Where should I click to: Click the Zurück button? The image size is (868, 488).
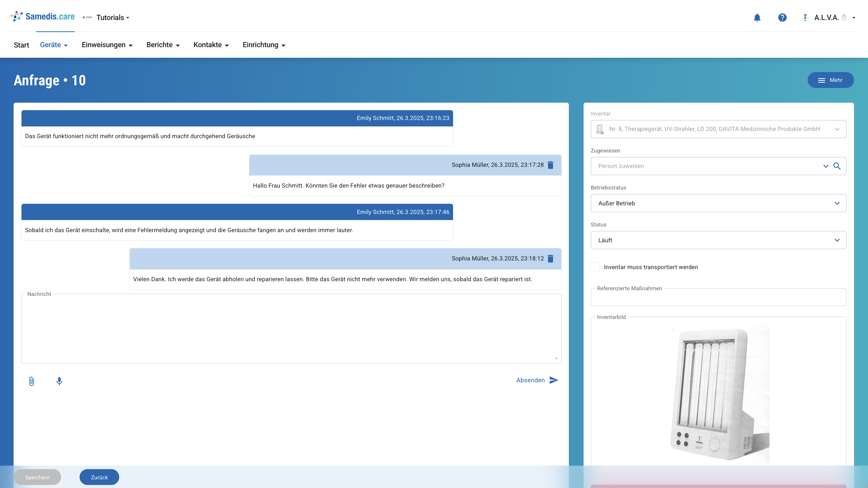[99, 477]
